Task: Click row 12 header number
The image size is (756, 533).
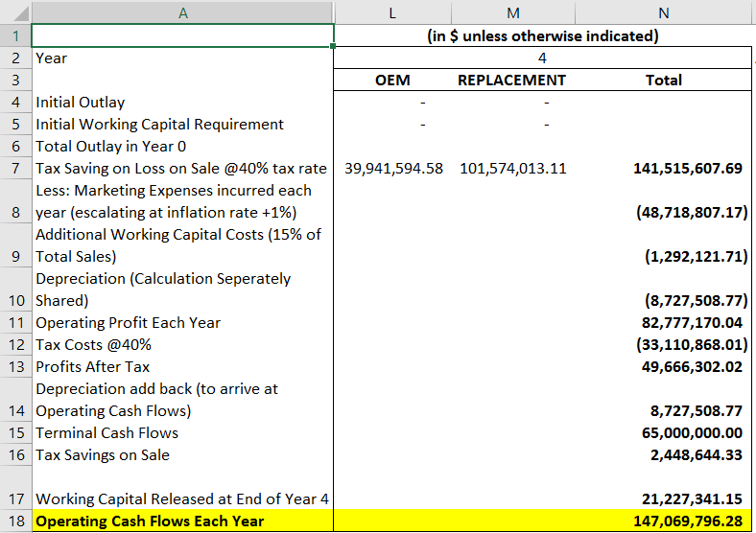Action: [15, 345]
